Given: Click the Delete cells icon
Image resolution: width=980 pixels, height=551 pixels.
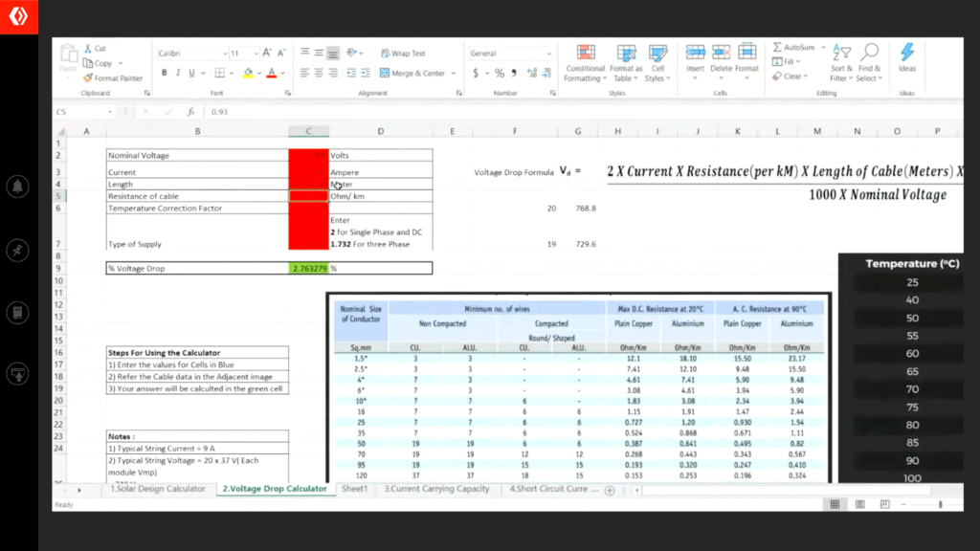Looking at the screenshot, I should click(x=721, y=55).
